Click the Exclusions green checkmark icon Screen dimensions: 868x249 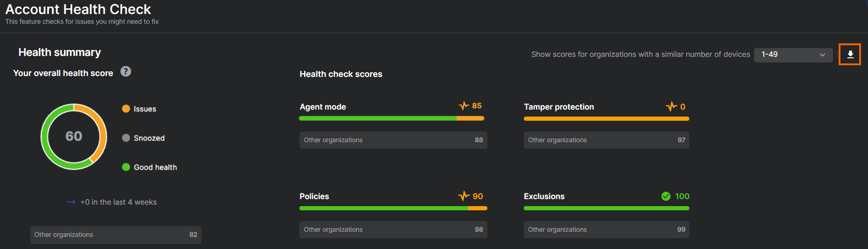pos(666,196)
